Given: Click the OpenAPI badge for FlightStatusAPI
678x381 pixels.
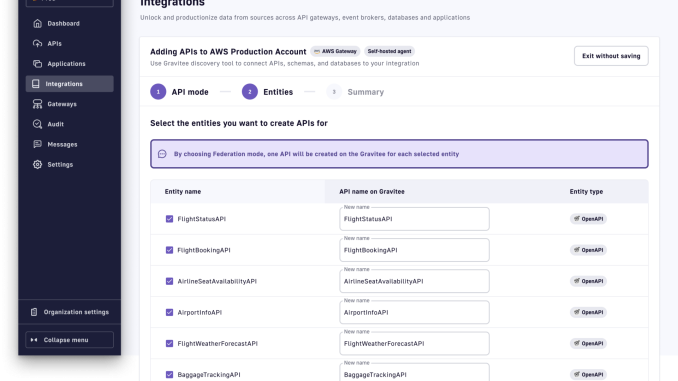Looking at the screenshot, I should point(588,219).
